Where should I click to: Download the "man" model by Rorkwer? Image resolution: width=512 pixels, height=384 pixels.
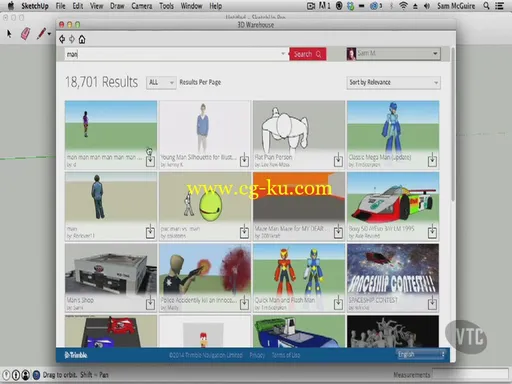(150, 232)
